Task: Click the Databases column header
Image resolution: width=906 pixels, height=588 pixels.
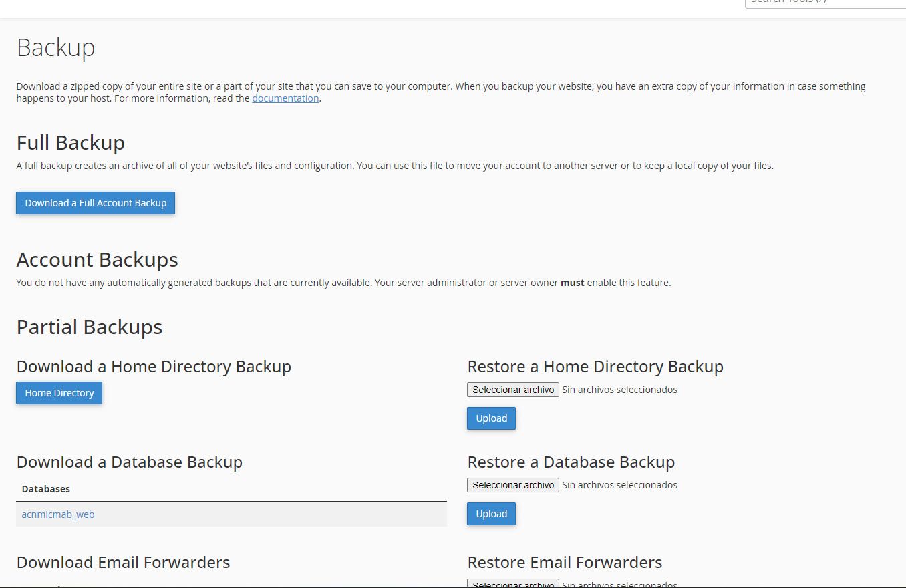Action: [x=46, y=489]
